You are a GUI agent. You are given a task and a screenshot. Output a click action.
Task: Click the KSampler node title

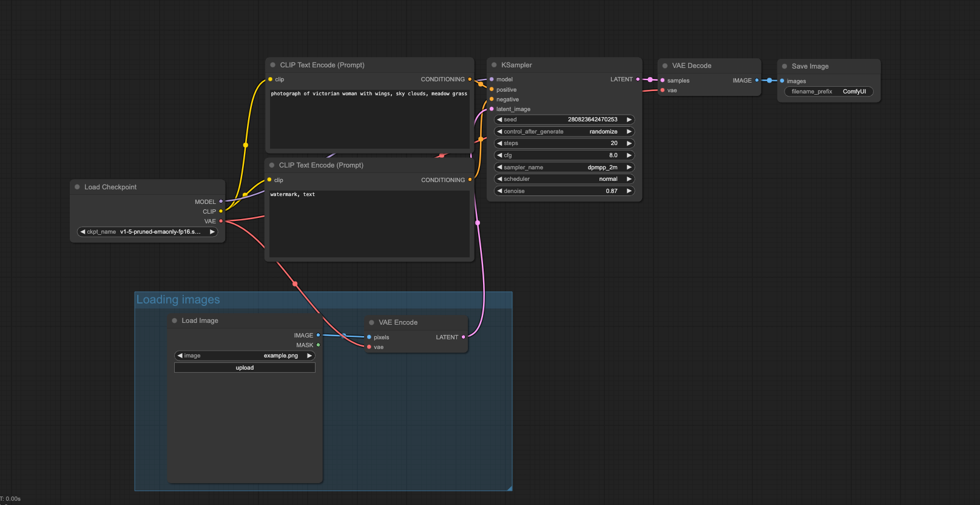click(x=516, y=65)
